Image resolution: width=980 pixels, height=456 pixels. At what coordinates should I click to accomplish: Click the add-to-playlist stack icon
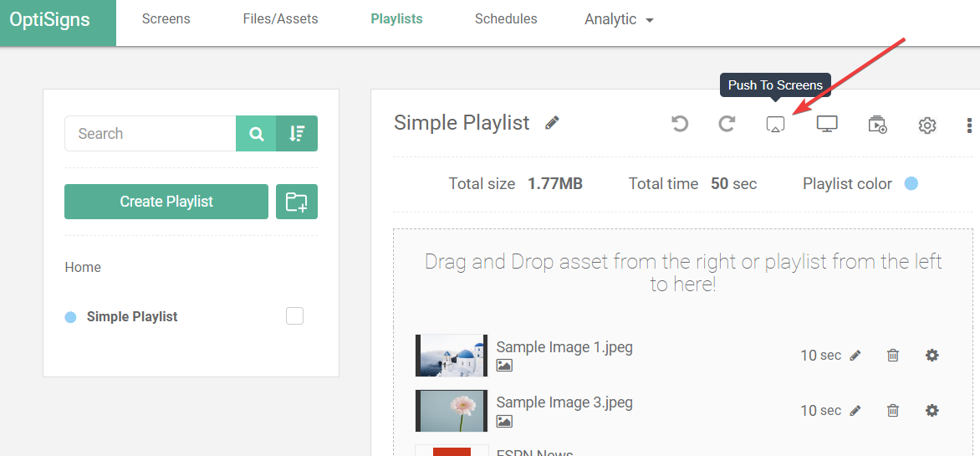coord(877,125)
